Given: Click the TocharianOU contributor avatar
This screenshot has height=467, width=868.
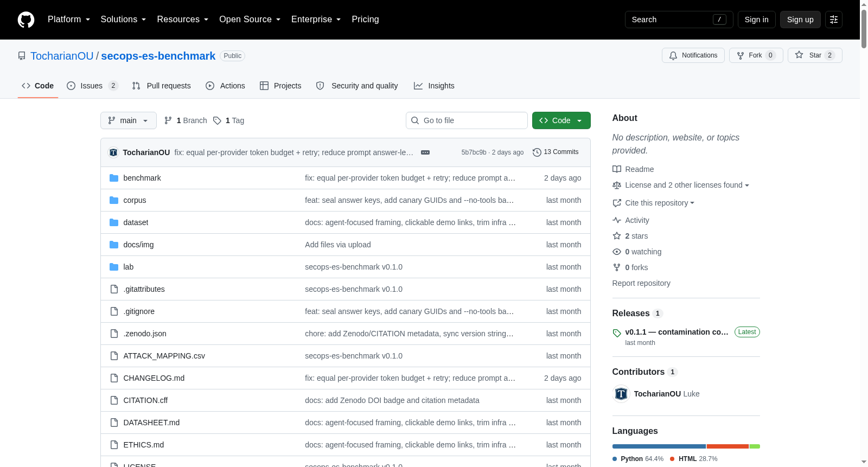Looking at the screenshot, I should tap(621, 394).
